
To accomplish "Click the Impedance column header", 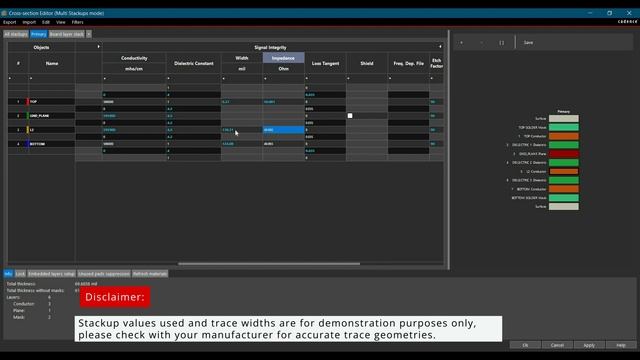I will tap(283, 58).
